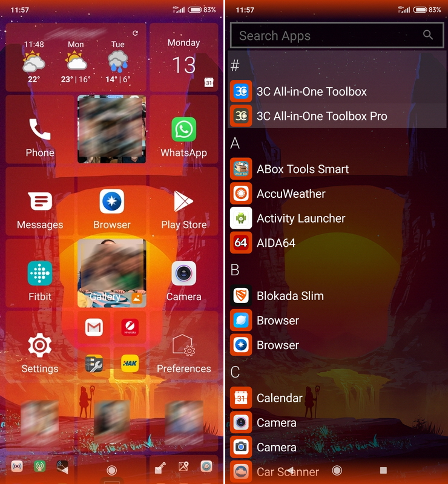Jump to the # section header

(x=235, y=65)
